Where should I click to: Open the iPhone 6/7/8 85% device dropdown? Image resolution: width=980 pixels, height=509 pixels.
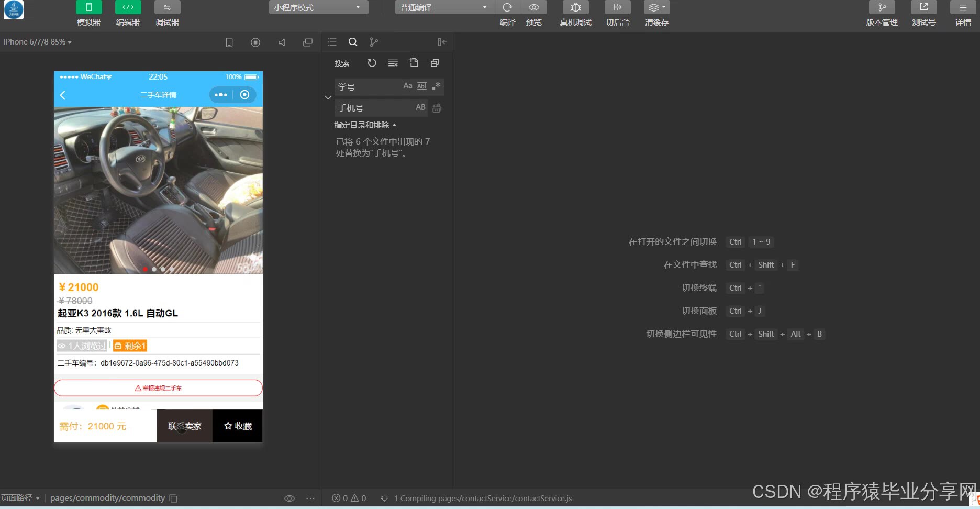37,42
